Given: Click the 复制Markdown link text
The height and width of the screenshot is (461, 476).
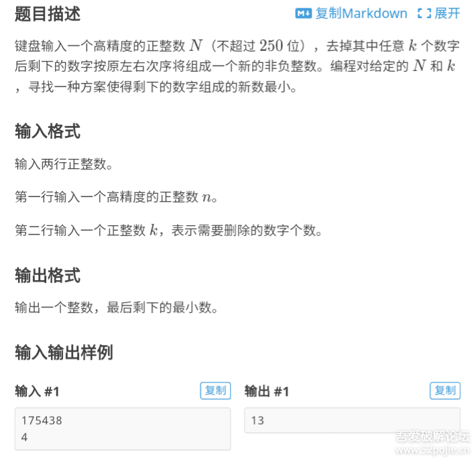Looking at the screenshot, I should tap(361, 13).
